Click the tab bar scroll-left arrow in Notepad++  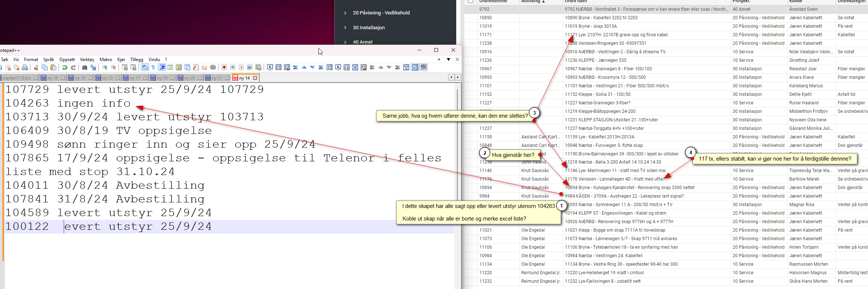click(451, 77)
